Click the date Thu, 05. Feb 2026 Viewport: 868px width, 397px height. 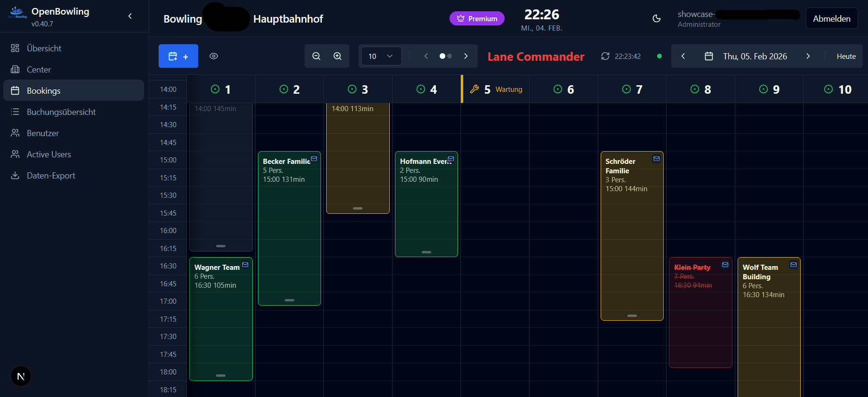[x=755, y=56]
